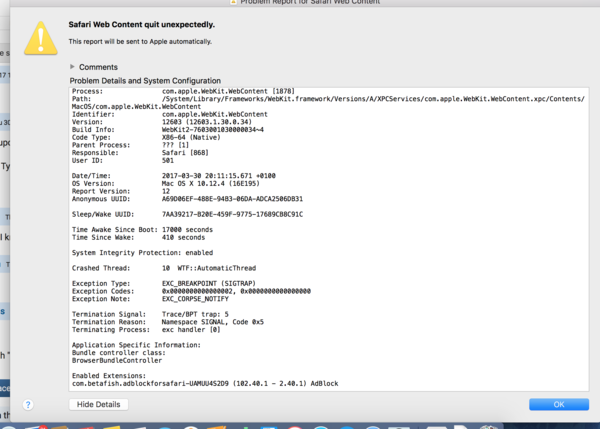Click 'This report will be sent to Apple automatically.'
Screen dimensions: 600x429
[x=140, y=41]
